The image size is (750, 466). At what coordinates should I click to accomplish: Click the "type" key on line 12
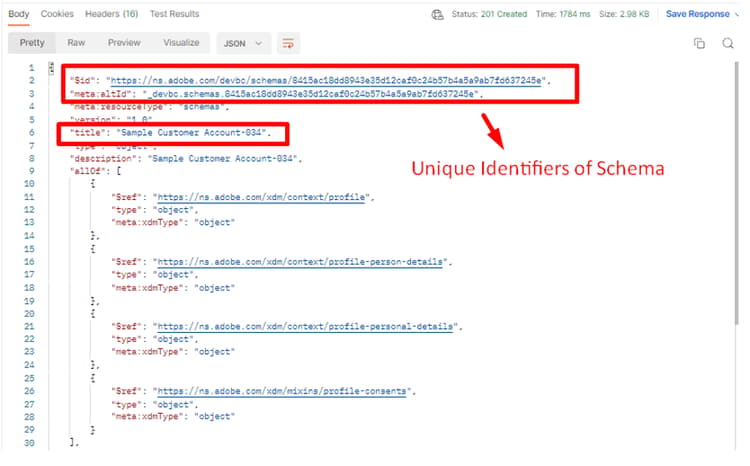point(127,210)
